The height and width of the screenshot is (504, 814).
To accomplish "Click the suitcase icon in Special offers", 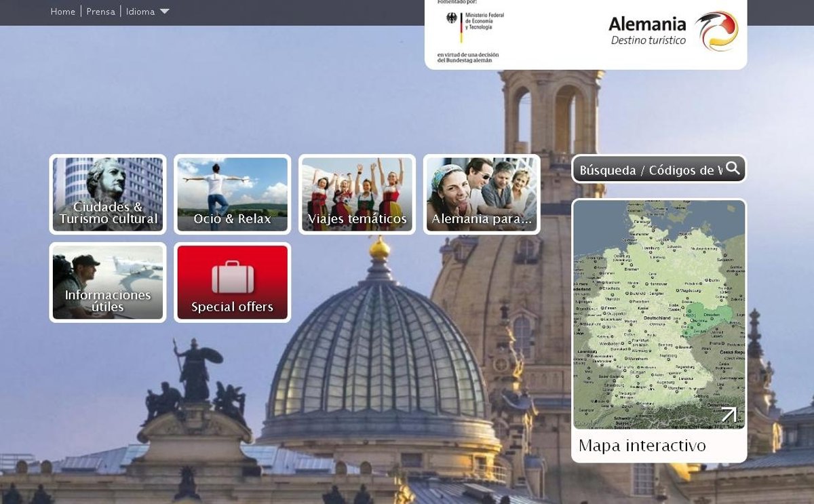I will (x=233, y=277).
